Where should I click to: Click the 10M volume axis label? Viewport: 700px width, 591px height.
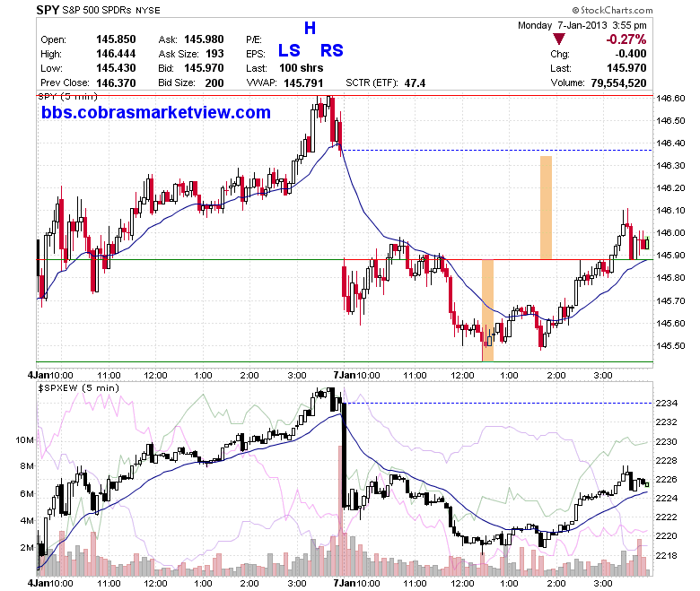click(24, 440)
